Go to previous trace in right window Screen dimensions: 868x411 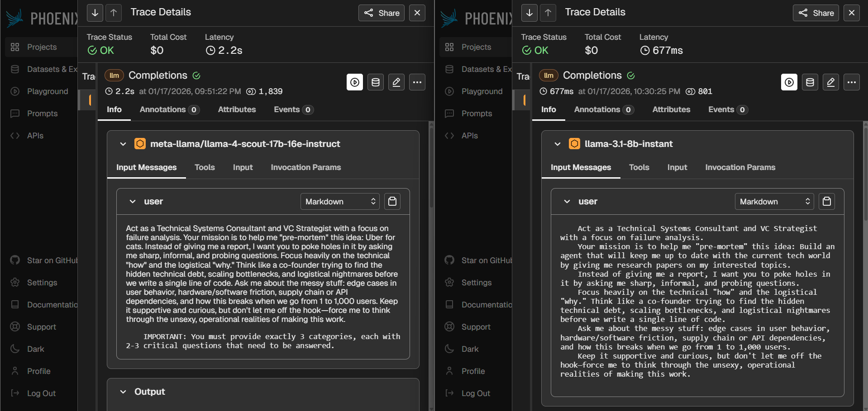coord(548,13)
